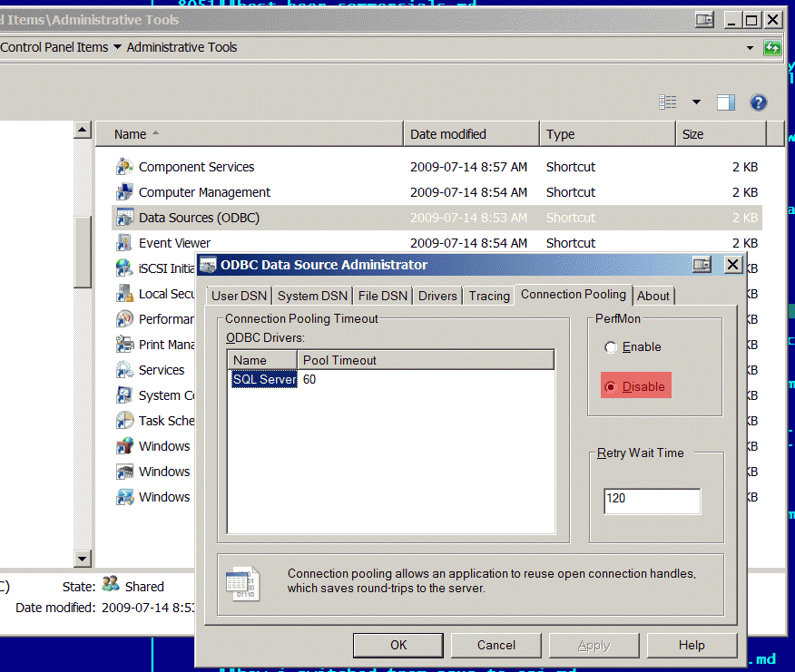Click the change view icon in Explorer
795x672 pixels.
[668, 102]
